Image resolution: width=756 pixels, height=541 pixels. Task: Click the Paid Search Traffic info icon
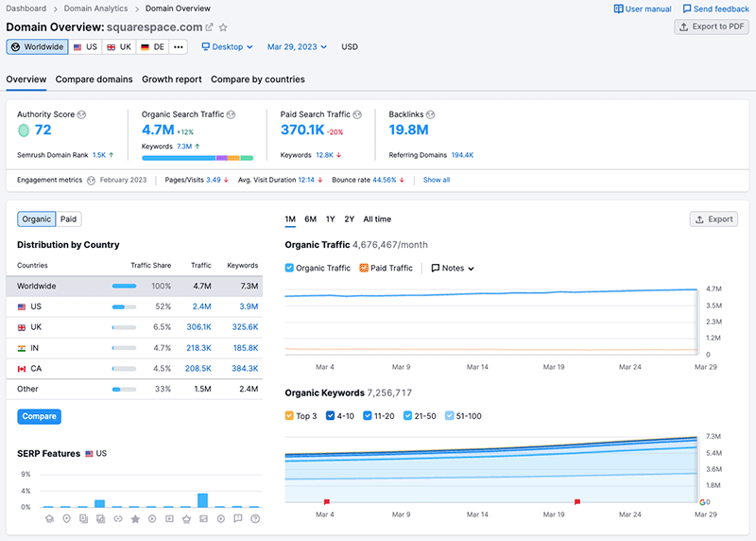357,114
